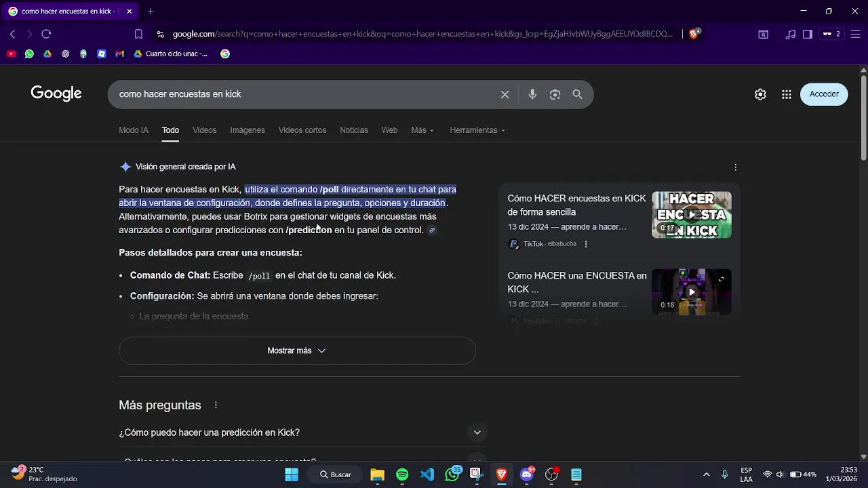The width and height of the screenshot is (868, 488).
Task: Open link Cómo HACER encuestas en KICK de forma sencilla
Action: click(576, 205)
